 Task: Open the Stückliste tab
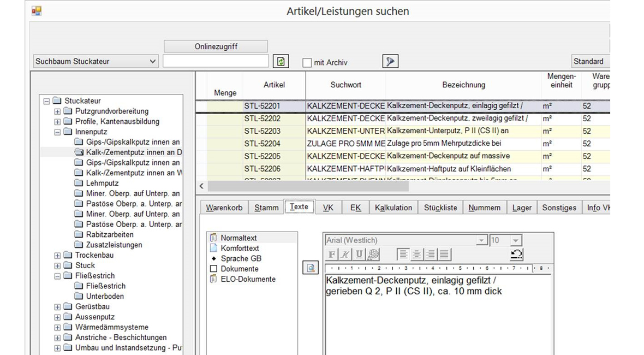point(440,208)
